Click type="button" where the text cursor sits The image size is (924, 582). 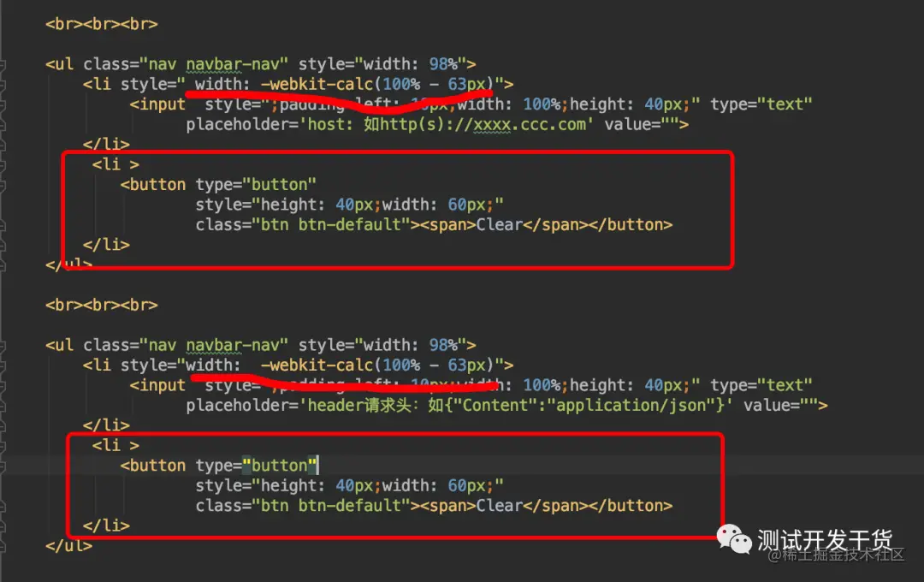[257, 466]
